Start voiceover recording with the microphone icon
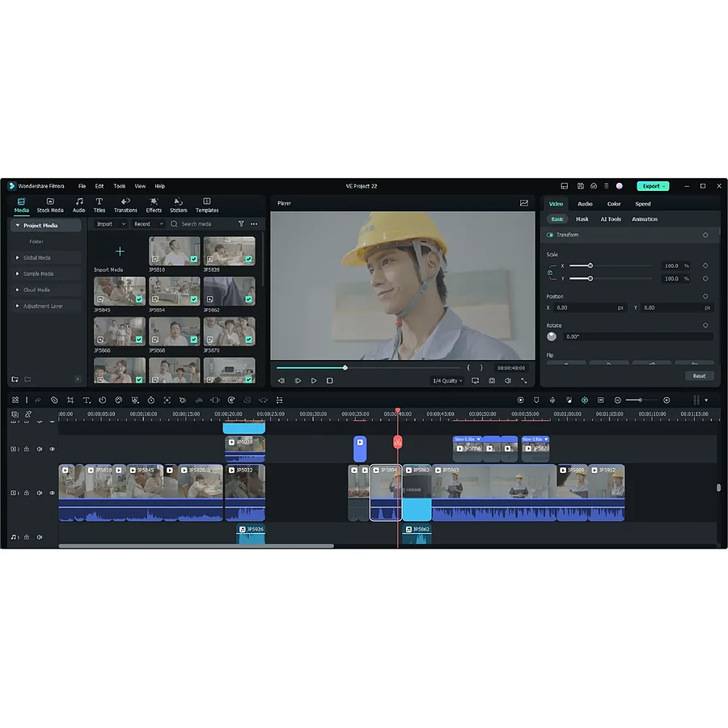The height and width of the screenshot is (728, 728). 552,400
